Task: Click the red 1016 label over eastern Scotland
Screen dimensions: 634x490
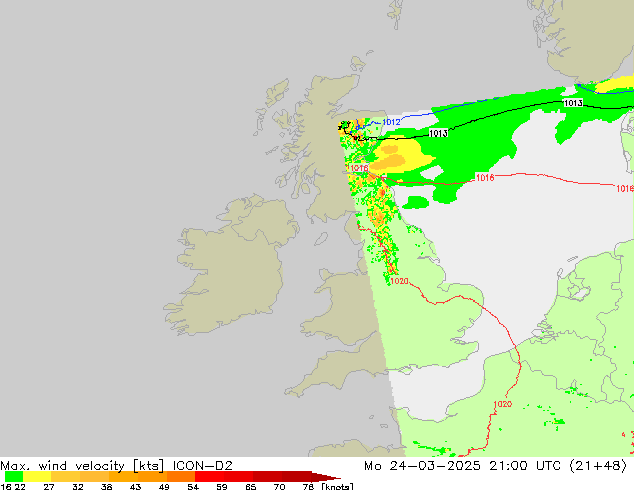Action: click(x=359, y=168)
